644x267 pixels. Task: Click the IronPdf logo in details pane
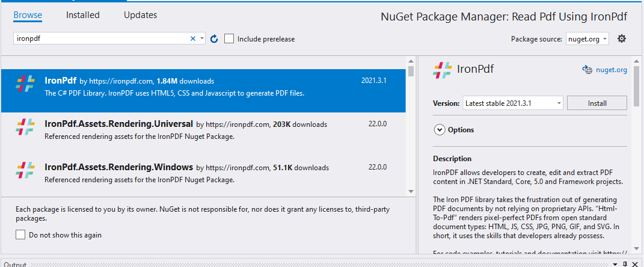(442, 70)
